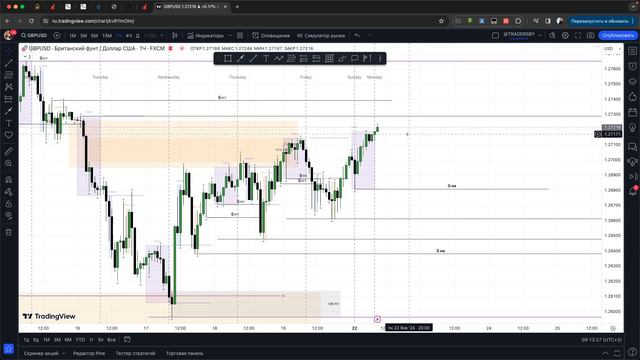Enter fullscreen mode
Image resolution: width=640 pixels, height=360 pixels.
click(x=578, y=36)
